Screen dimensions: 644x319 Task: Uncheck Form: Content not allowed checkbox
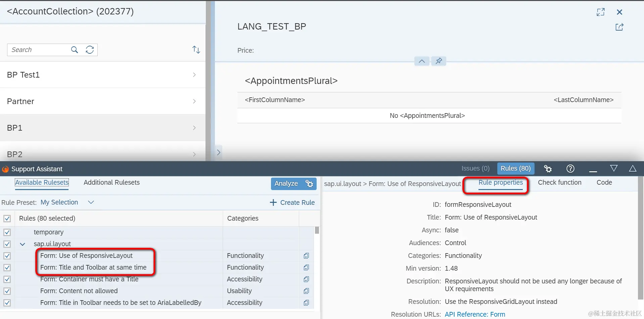7,291
